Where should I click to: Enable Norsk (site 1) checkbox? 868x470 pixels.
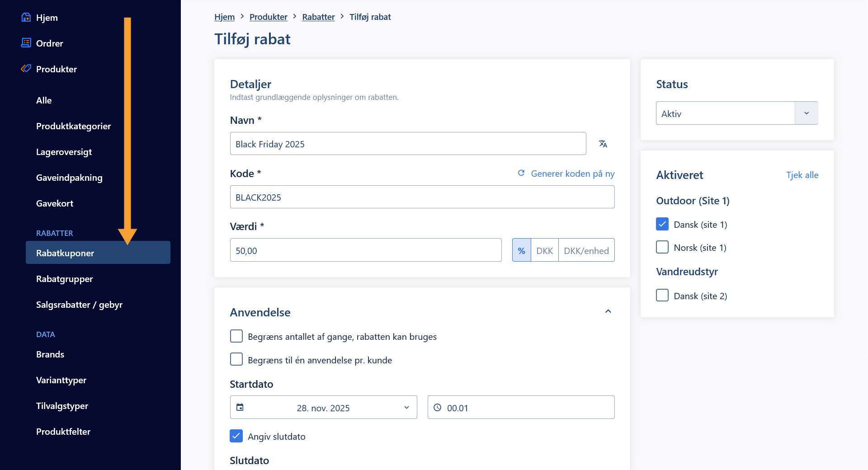point(662,247)
